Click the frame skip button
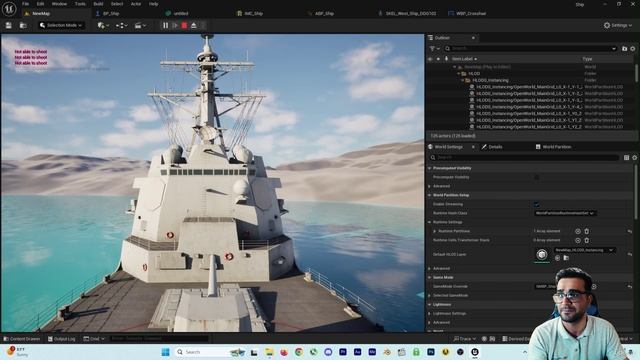 point(175,25)
